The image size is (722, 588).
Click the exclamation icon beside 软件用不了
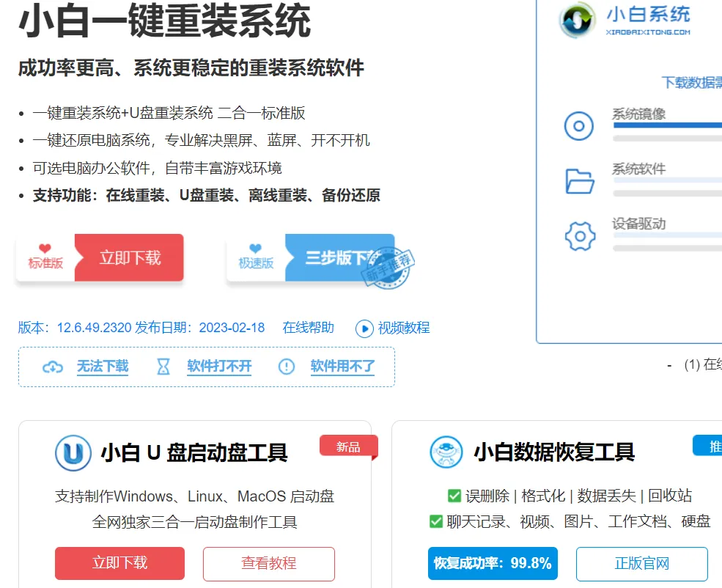[287, 367]
